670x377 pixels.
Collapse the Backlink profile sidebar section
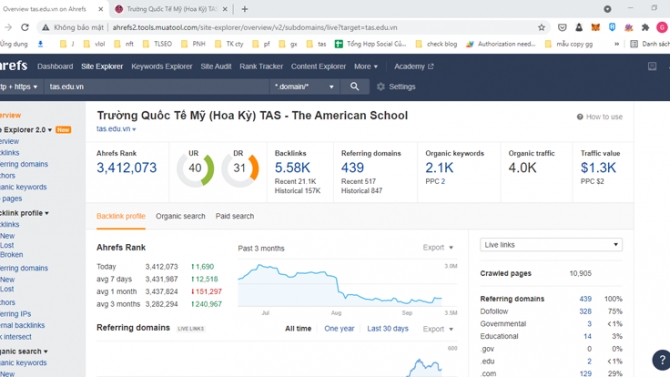click(x=24, y=213)
